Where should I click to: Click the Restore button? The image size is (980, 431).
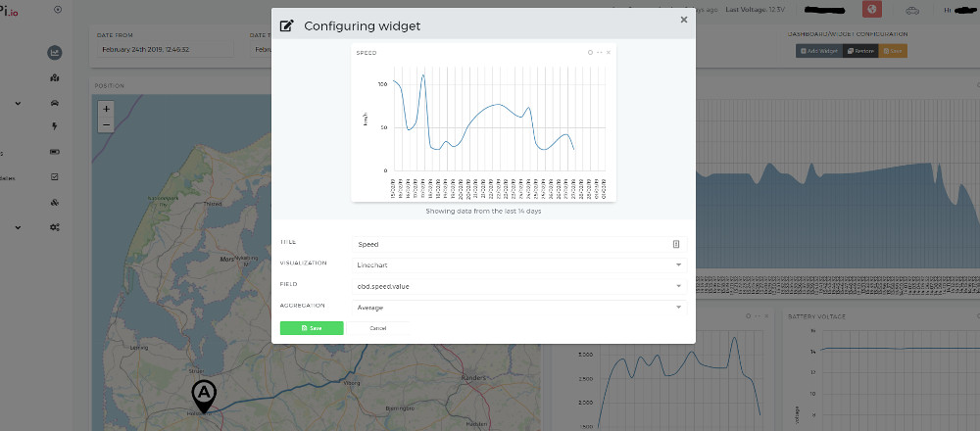[x=860, y=51]
